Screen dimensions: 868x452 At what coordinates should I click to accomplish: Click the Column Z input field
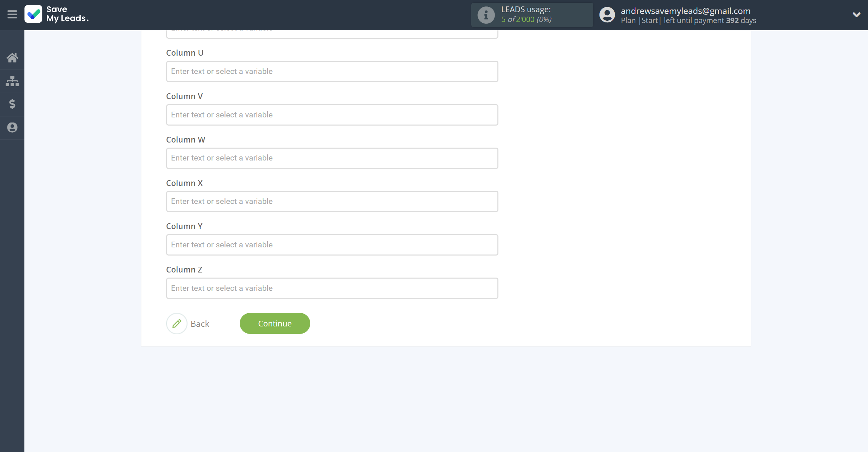pyautogui.click(x=332, y=288)
